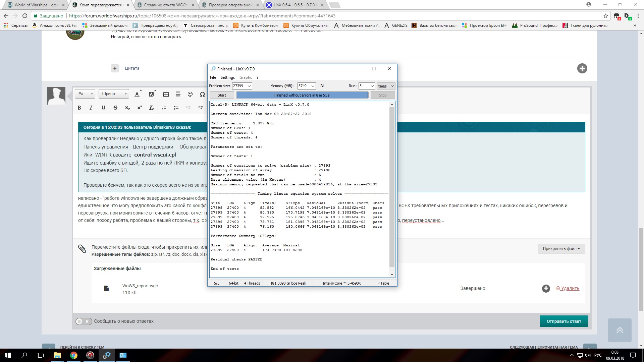Open Chrome from the Windows taskbar
644x362 pixels.
(x=73, y=355)
